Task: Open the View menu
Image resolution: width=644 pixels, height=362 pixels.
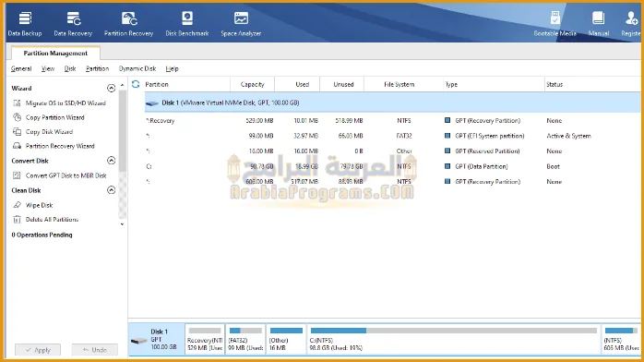Action: pyautogui.click(x=48, y=68)
